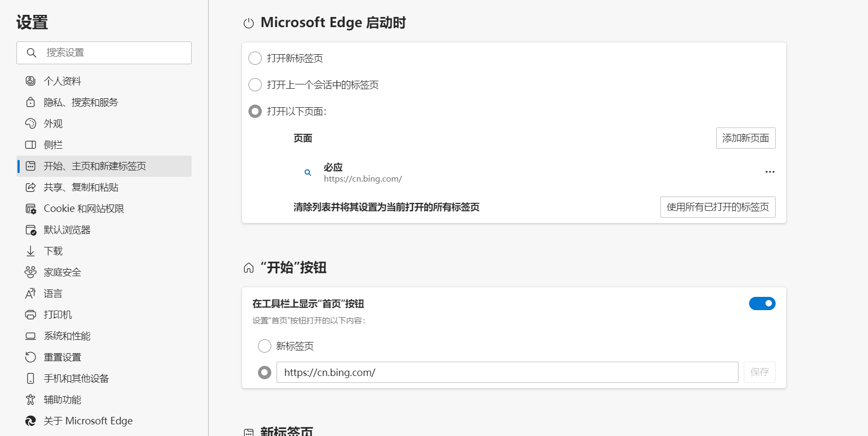Open 个人资料 settings section
Viewport: 868px width, 436px height.
pyautogui.click(x=104, y=81)
